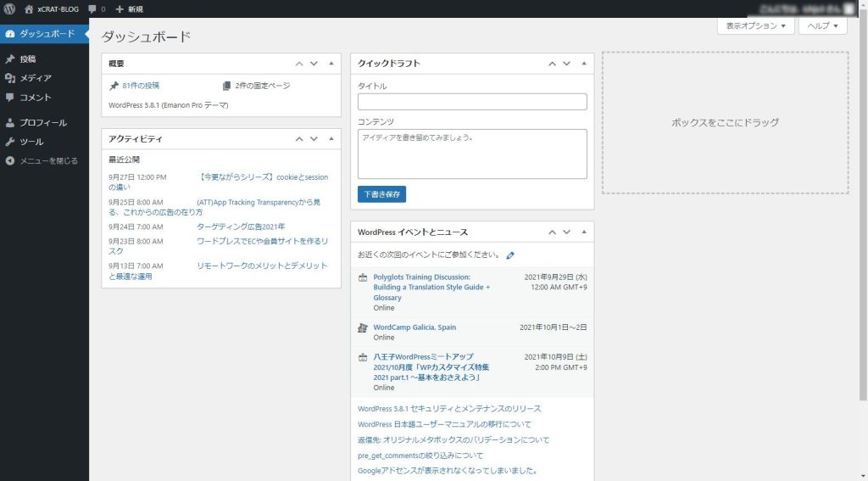Move the アクティビティ box up with its arrow
This screenshot has width=868, height=481.
coord(299,139)
